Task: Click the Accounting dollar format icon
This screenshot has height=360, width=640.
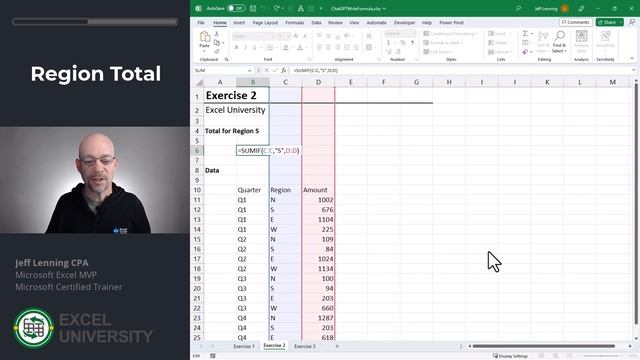Action: [x=388, y=42]
